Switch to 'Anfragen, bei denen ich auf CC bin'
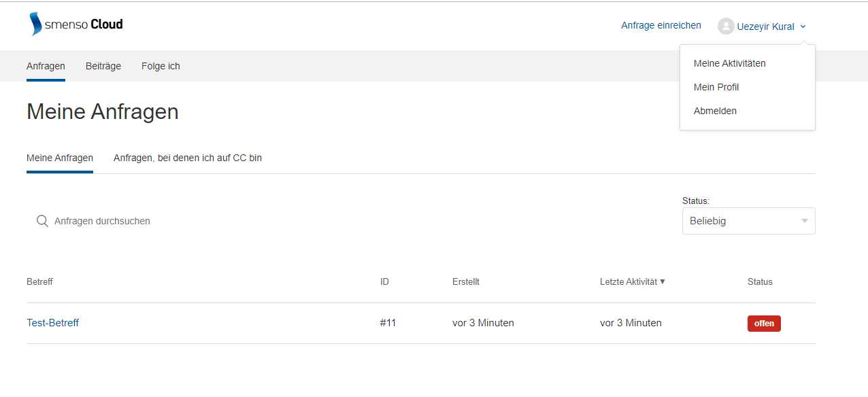This screenshot has height=397, width=868. pyautogui.click(x=188, y=158)
